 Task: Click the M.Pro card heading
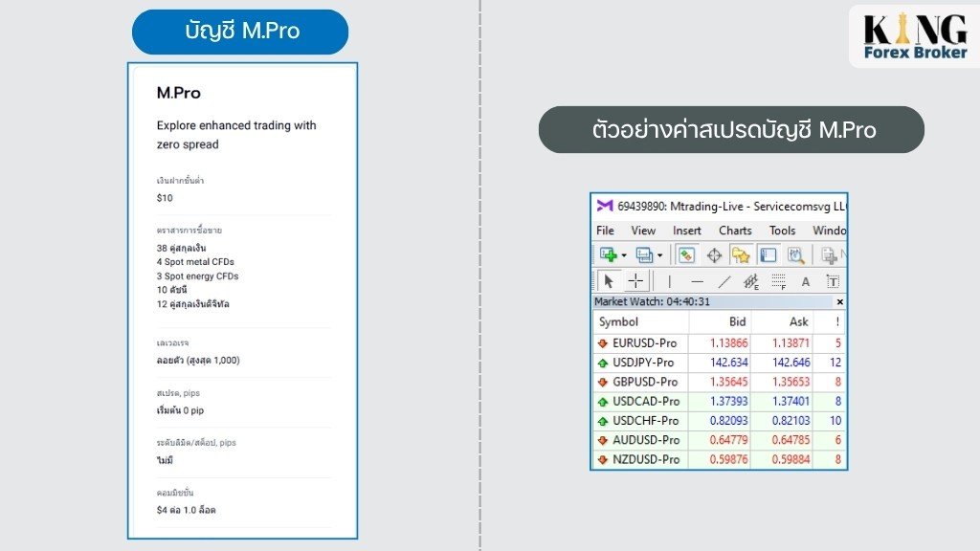point(179,93)
